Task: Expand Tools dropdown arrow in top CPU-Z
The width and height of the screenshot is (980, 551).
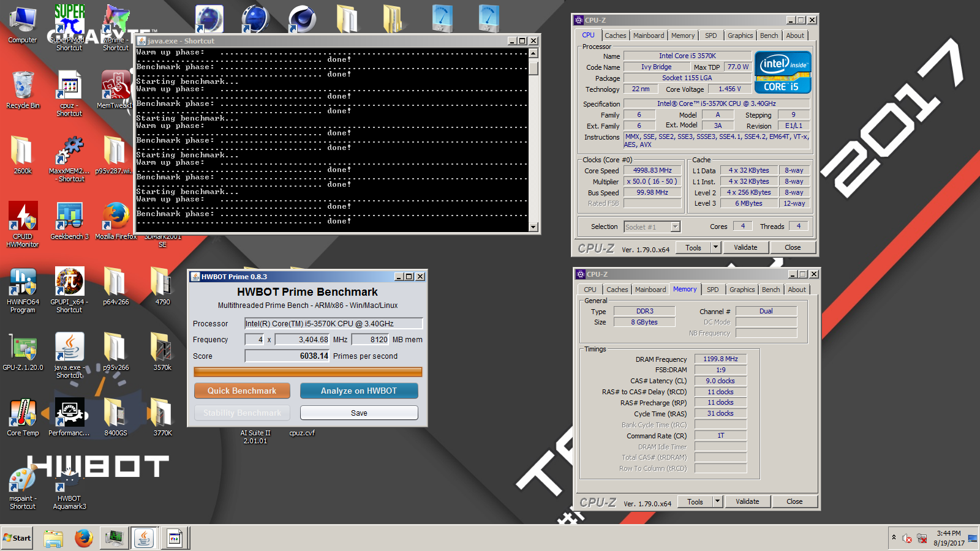Action: coord(715,247)
